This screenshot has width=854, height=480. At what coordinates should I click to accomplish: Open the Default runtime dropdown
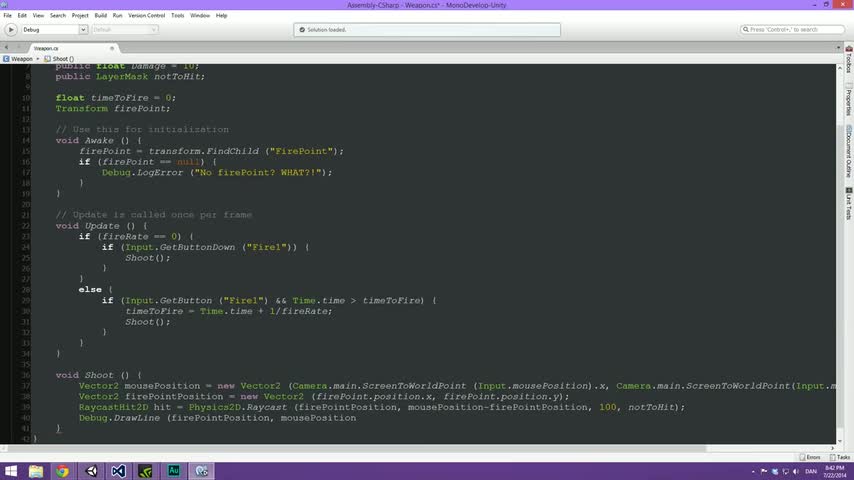125,29
